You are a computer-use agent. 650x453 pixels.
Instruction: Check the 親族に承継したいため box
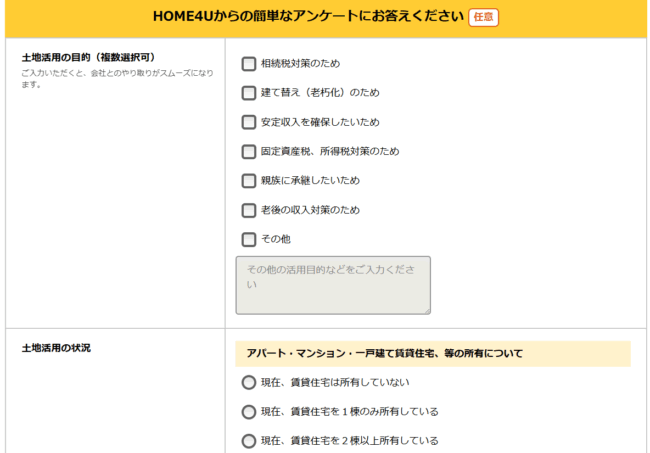[249, 181]
